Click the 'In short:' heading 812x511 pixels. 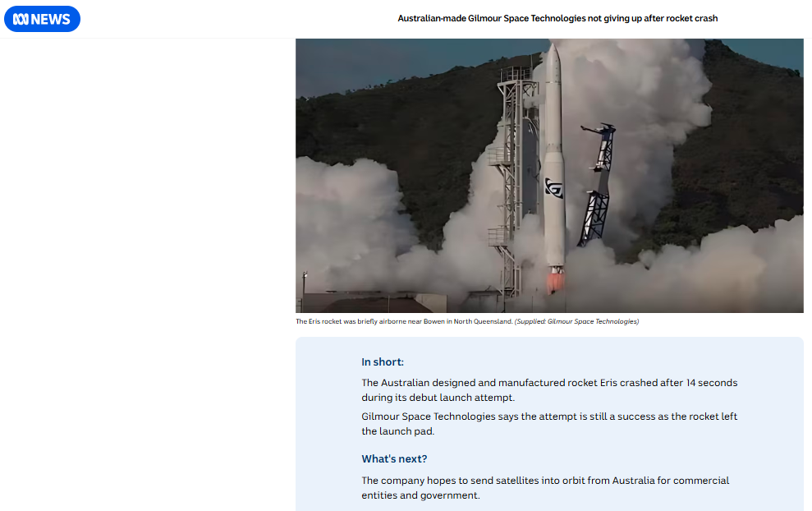(383, 361)
